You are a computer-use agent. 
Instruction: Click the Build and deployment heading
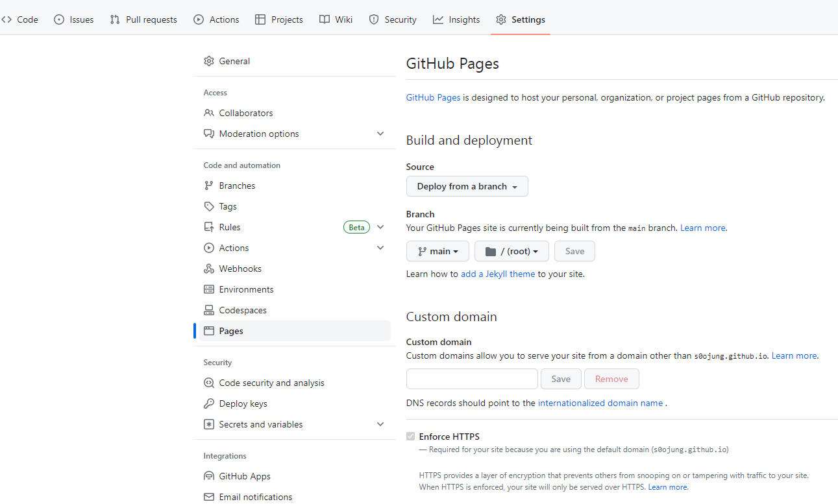coord(469,140)
